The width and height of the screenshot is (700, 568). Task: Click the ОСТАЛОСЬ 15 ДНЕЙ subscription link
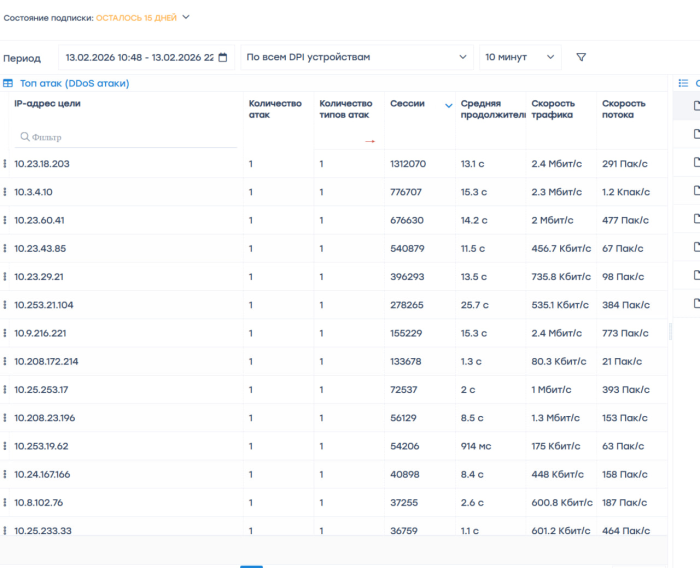tap(135, 18)
